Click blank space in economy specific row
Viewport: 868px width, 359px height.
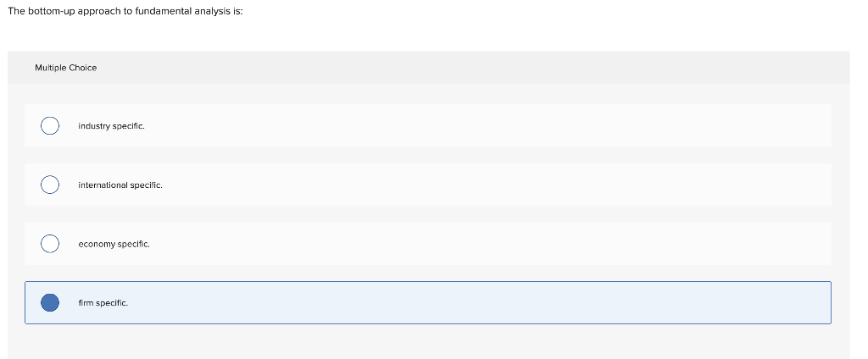point(487,243)
